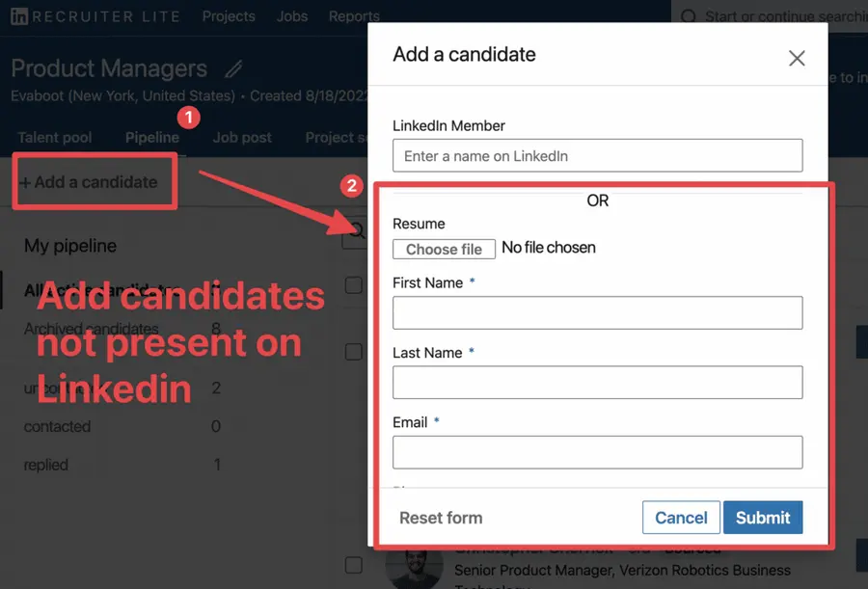Click the LinkedIn Member name input field

597,155
